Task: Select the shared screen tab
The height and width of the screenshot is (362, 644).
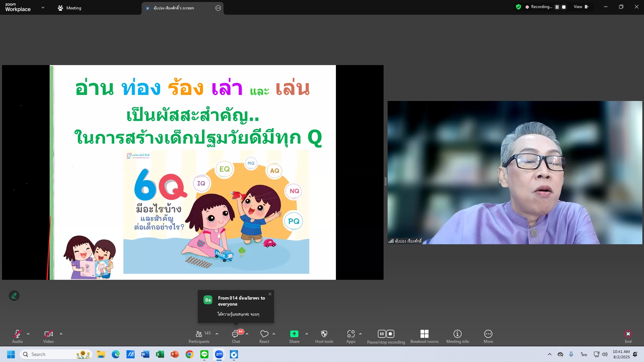Action: [178, 8]
